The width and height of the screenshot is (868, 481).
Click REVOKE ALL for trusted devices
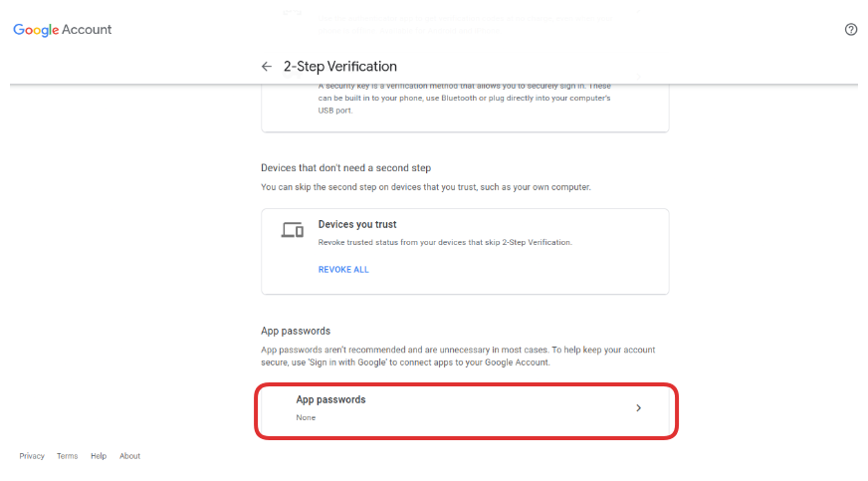[343, 270]
